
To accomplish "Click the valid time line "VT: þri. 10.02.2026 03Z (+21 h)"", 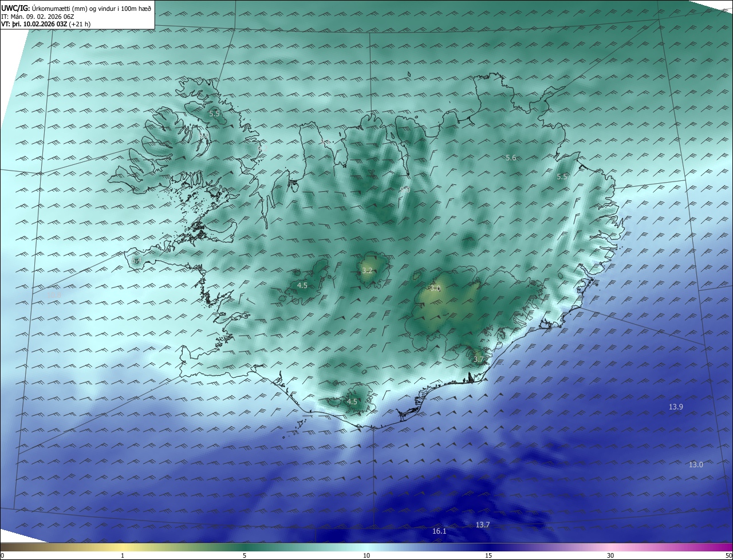I will tap(46, 24).
